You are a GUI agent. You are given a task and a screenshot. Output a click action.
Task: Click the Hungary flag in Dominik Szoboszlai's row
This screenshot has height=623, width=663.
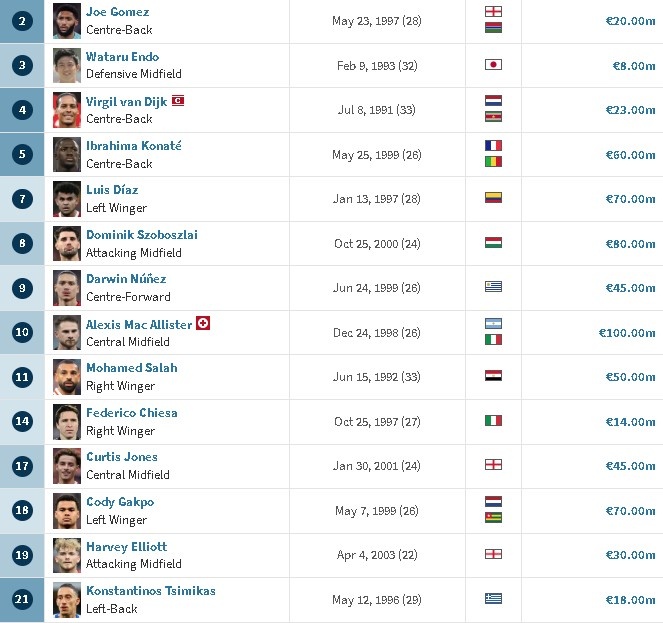click(x=492, y=242)
